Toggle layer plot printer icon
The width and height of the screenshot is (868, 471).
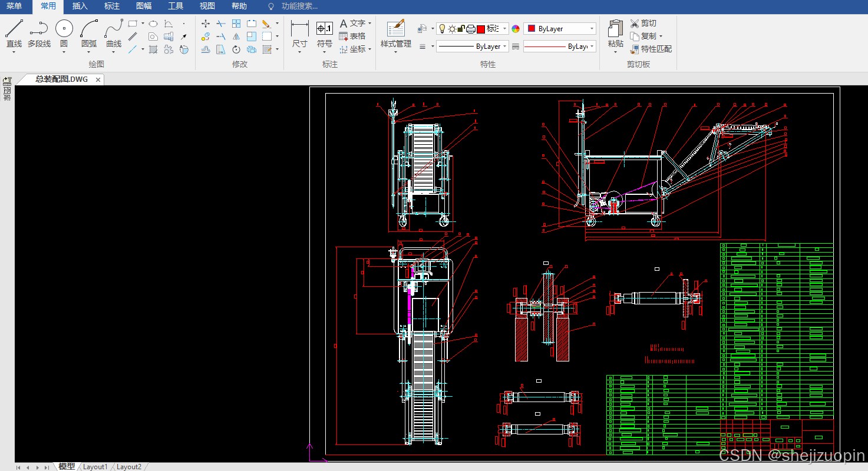(471, 28)
